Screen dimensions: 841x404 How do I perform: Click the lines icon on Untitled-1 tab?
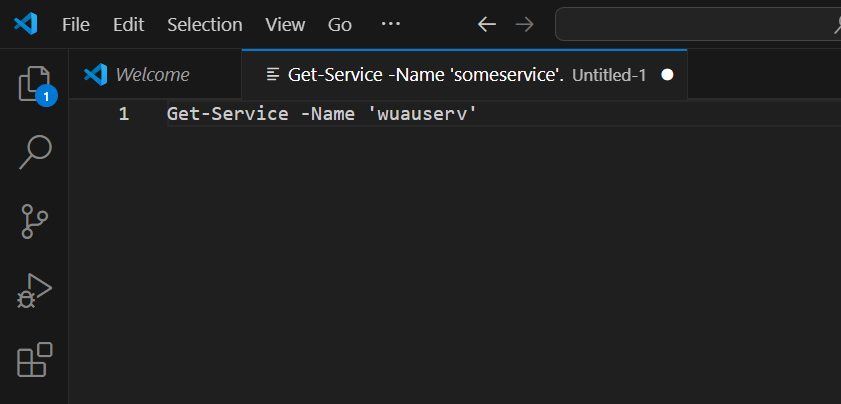pos(273,75)
